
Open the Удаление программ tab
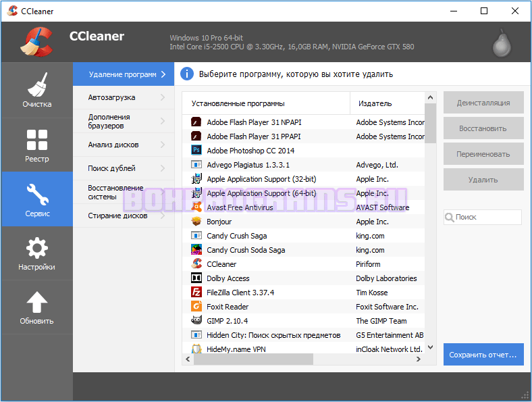(124, 74)
